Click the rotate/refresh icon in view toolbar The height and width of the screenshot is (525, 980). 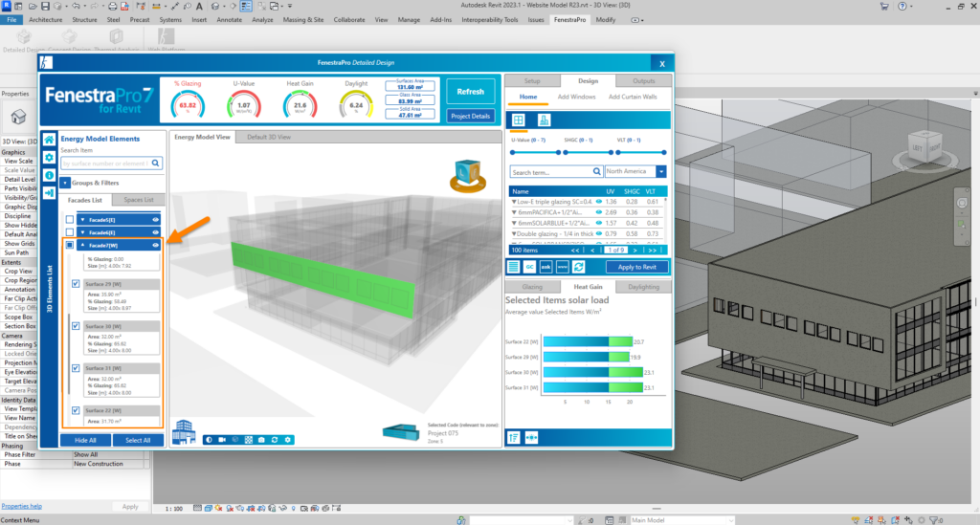(x=275, y=440)
